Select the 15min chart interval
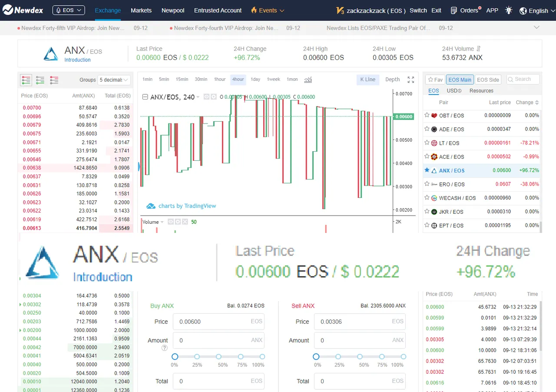This screenshot has width=556, height=392. 182,80
